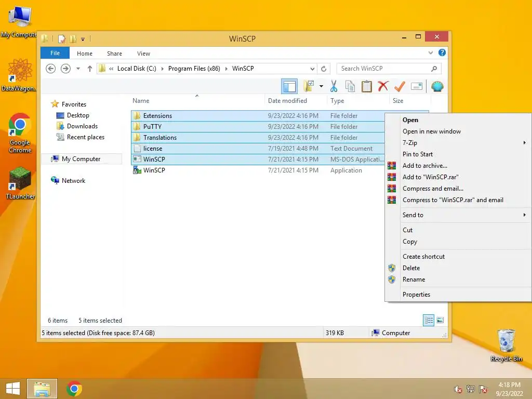Open the Home ribbon tab
Screen dimensions: 532x399
(85, 54)
